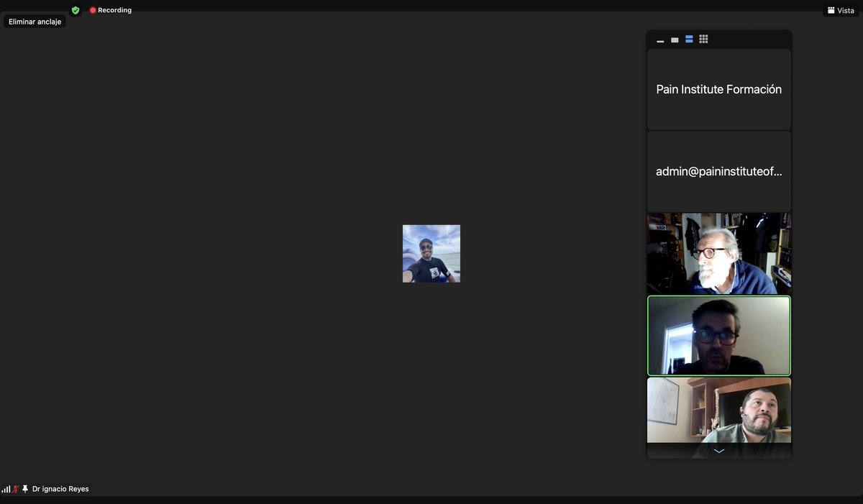The width and height of the screenshot is (863, 504).
Task: Click the central profile photo of Dr Ignacio Reyes
Action: click(431, 254)
